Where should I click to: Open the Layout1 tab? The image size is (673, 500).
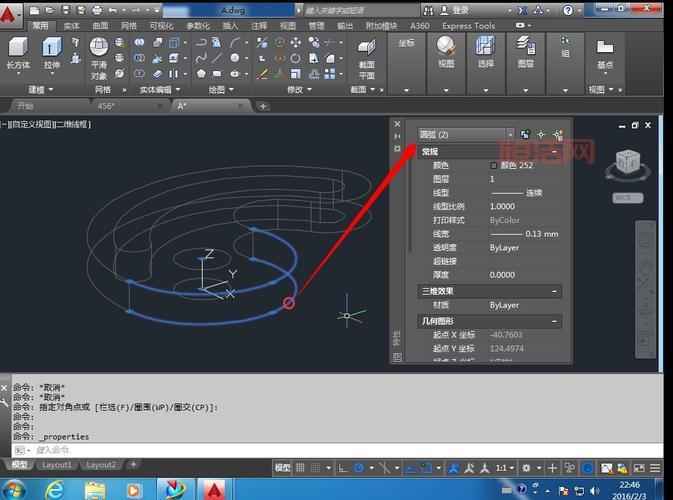[56, 465]
